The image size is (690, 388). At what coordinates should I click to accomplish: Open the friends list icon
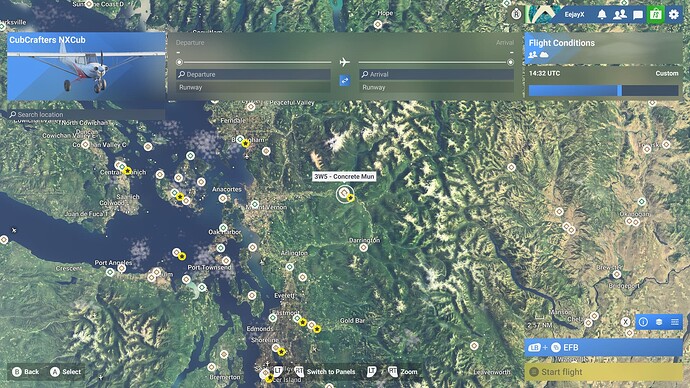click(620, 15)
